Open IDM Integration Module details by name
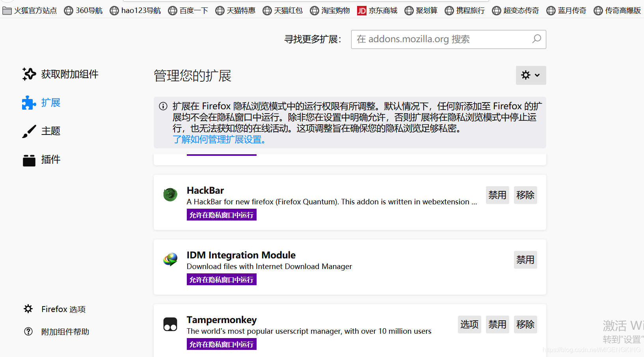 click(x=241, y=255)
